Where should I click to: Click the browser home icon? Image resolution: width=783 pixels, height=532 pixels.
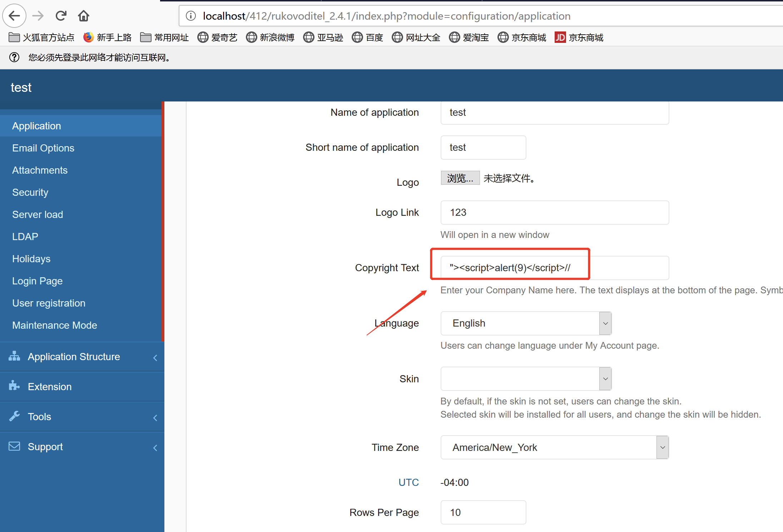pos(84,16)
